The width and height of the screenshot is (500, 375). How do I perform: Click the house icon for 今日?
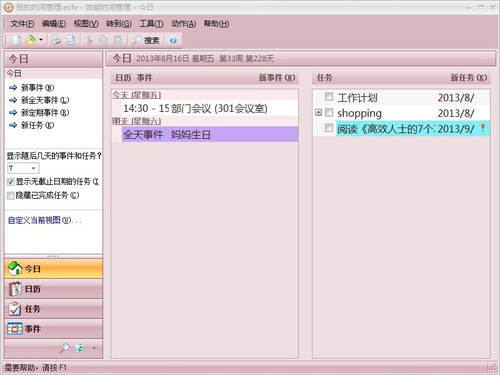tap(15, 269)
